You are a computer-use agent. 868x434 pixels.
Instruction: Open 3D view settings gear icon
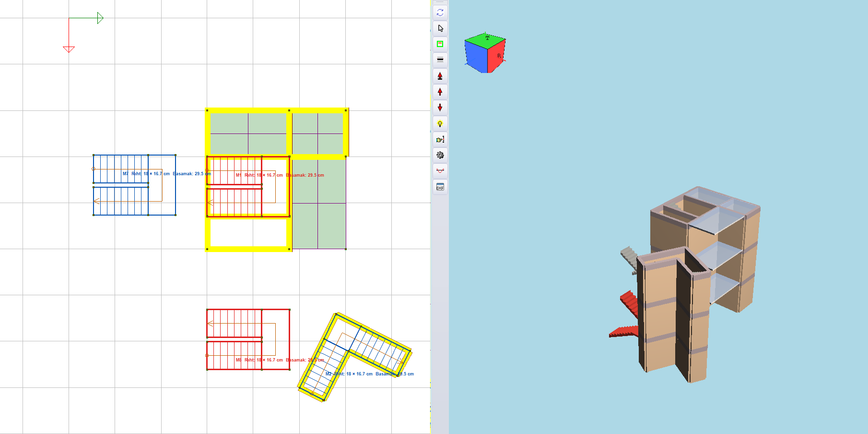[440, 155]
